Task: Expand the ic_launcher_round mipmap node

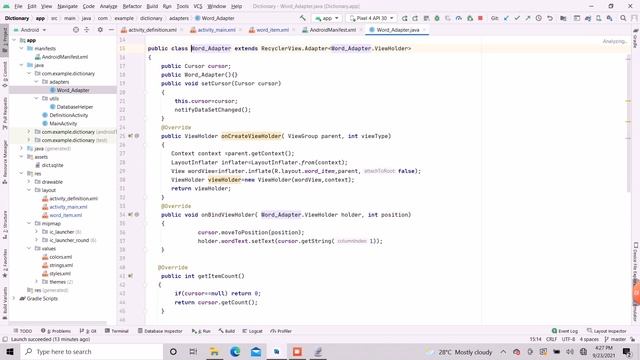Action: pos(36,240)
